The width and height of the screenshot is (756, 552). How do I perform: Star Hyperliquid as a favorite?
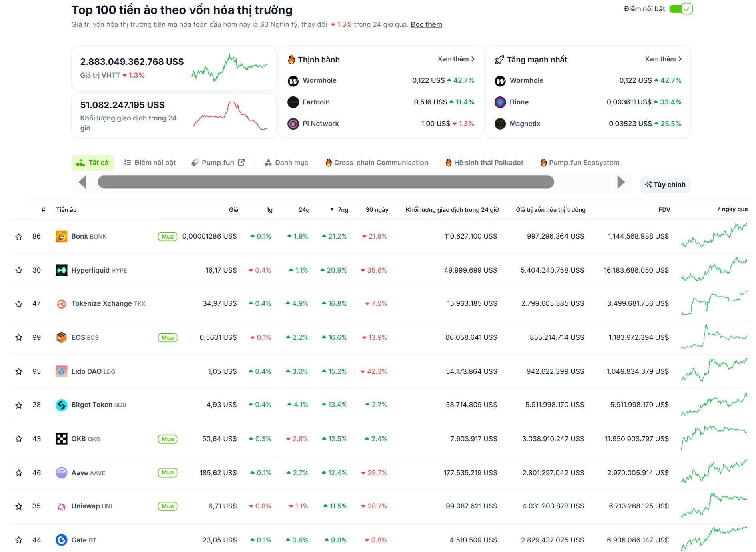19,270
